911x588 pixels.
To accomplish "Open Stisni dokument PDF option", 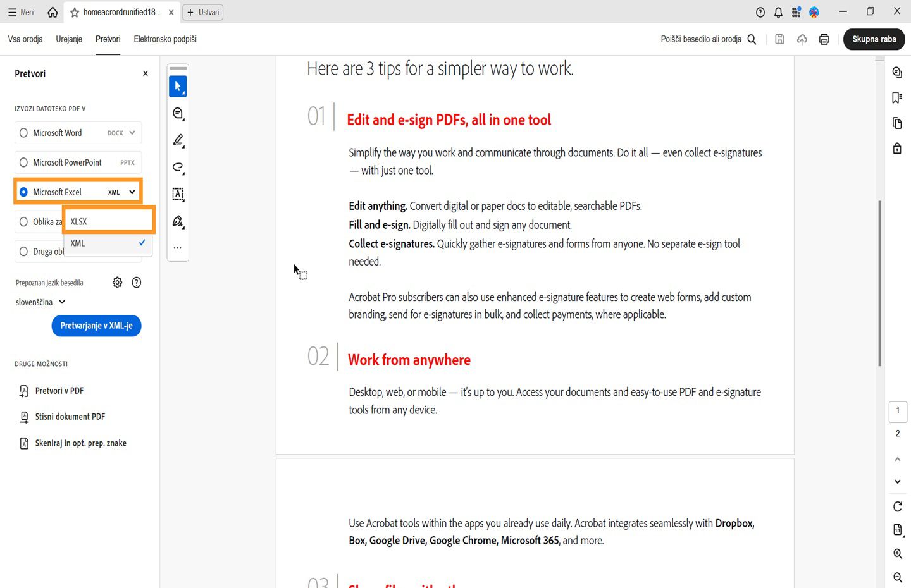I will coord(68,417).
